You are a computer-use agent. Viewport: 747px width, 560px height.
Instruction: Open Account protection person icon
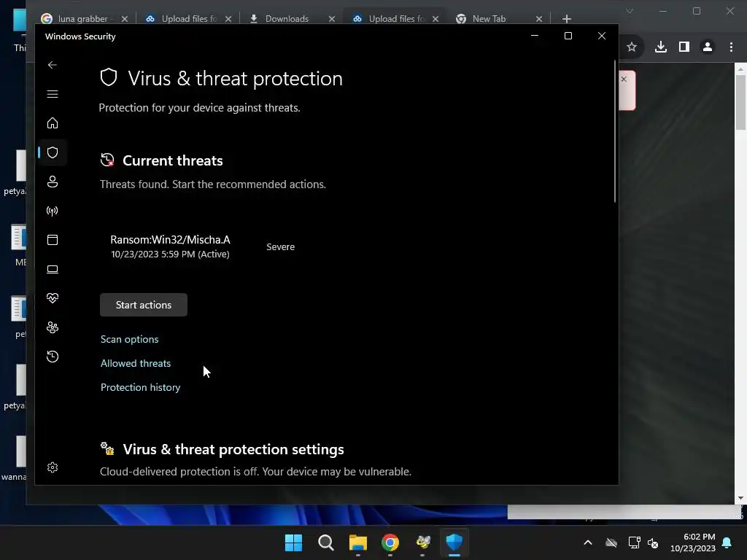(x=53, y=182)
